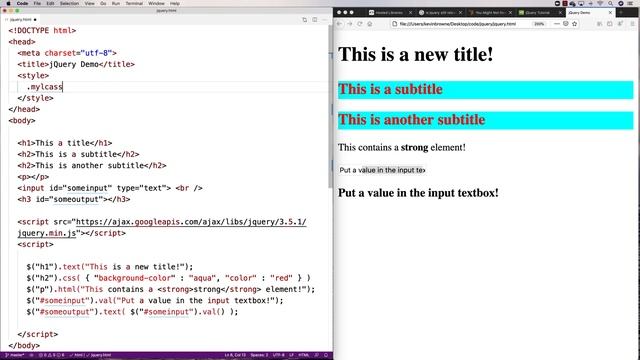
Task: Close the jQuery Demo browser tab
Action: (610, 13)
